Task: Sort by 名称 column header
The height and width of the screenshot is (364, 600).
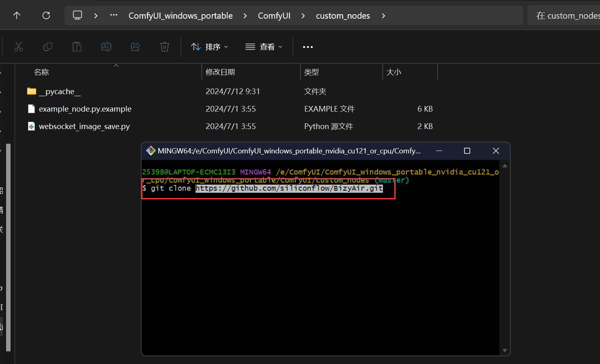Action: point(41,72)
